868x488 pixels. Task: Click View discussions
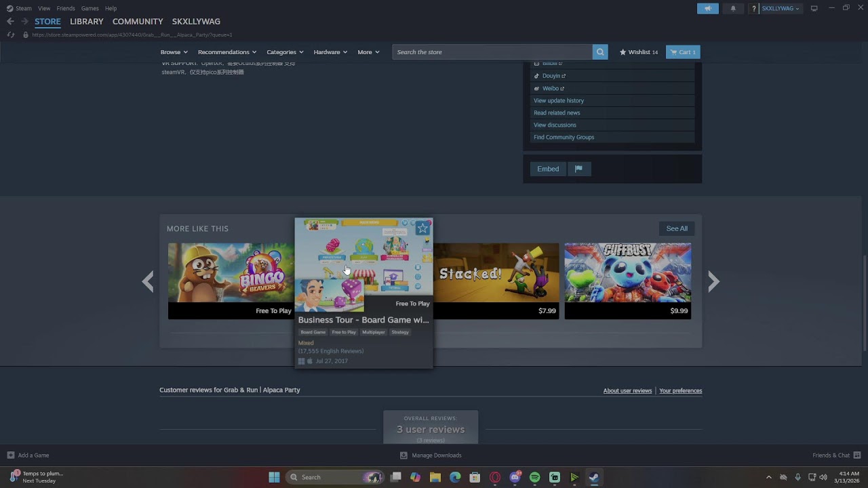click(612, 125)
